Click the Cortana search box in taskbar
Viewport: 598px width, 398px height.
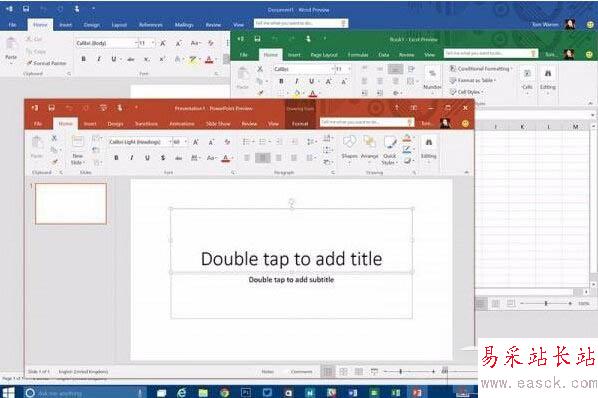pyautogui.click(x=85, y=393)
